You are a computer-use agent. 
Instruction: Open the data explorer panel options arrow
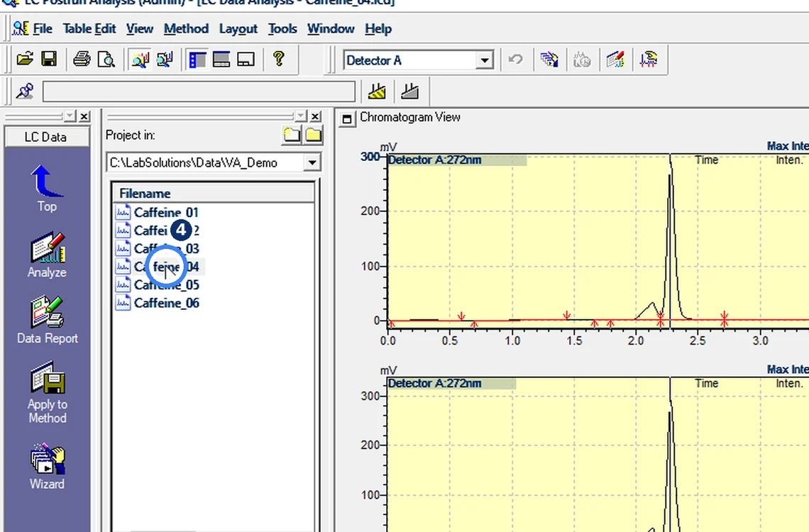click(301, 116)
